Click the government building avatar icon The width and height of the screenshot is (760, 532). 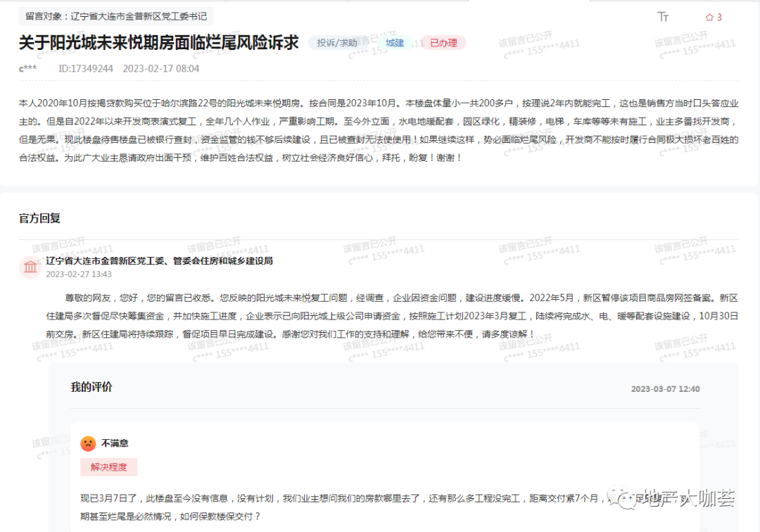pyautogui.click(x=30, y=267)
